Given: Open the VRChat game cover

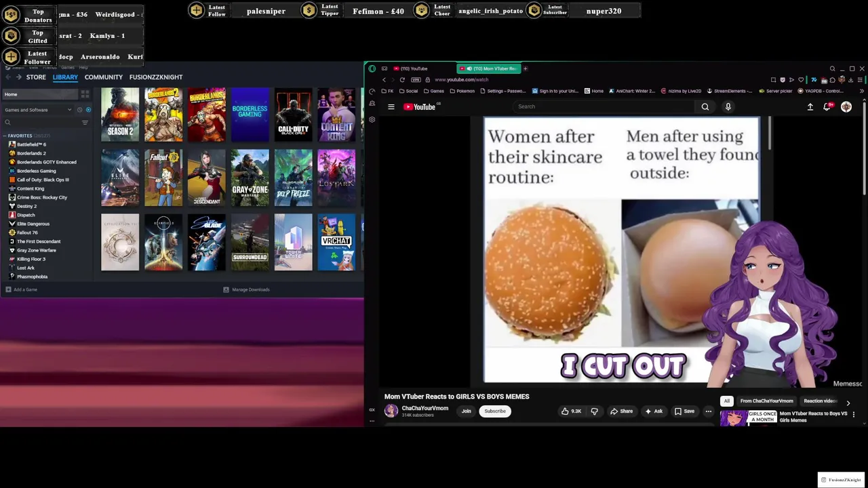Looking at the screenshot, I should point(336,243).
